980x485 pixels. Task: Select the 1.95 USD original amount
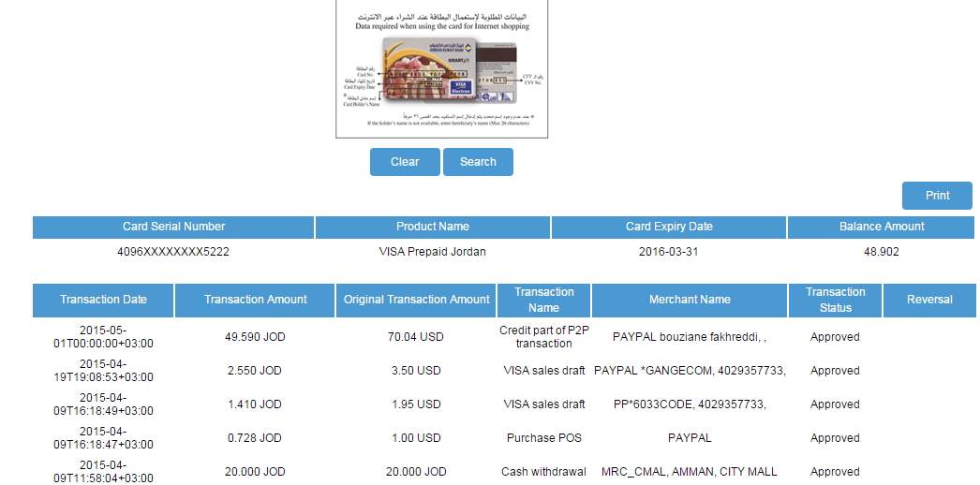416,404
